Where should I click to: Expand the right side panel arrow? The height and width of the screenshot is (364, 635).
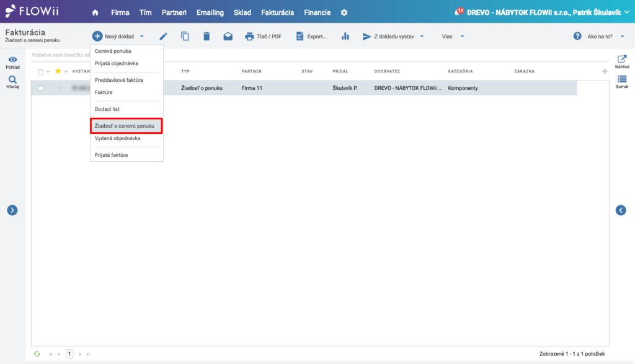click(x=621, y=210)
